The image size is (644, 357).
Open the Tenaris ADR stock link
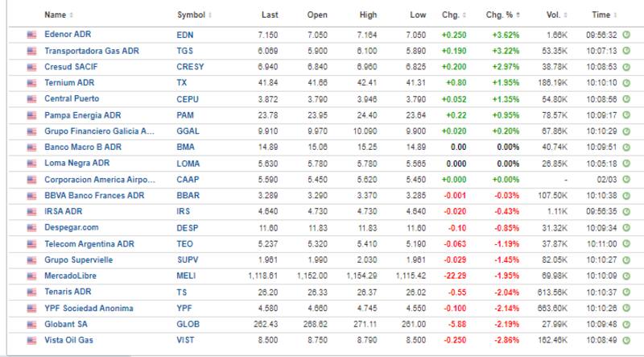69,293
